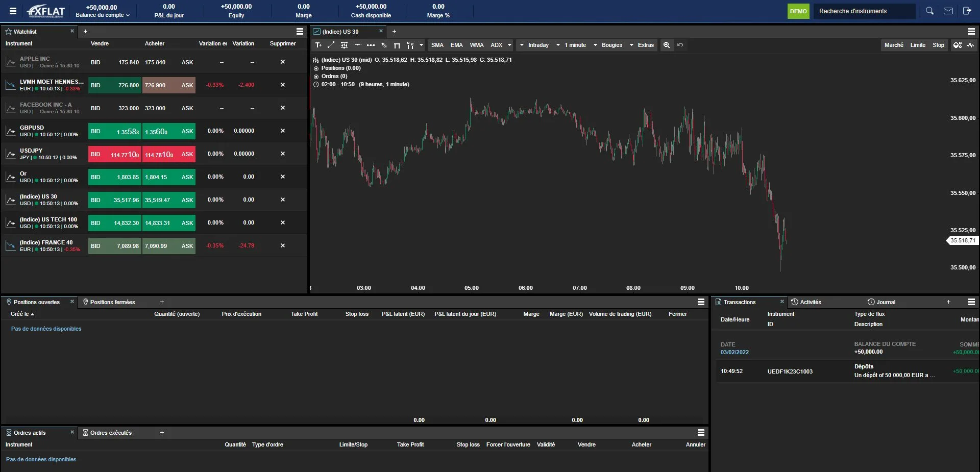Click the green BID price for Or

(115, 177)
